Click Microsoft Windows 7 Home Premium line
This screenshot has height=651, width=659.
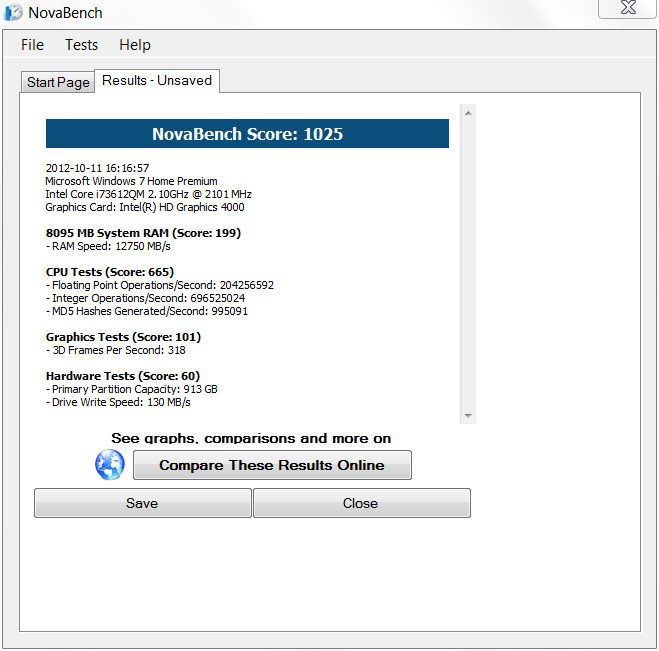tap(131, 181)
